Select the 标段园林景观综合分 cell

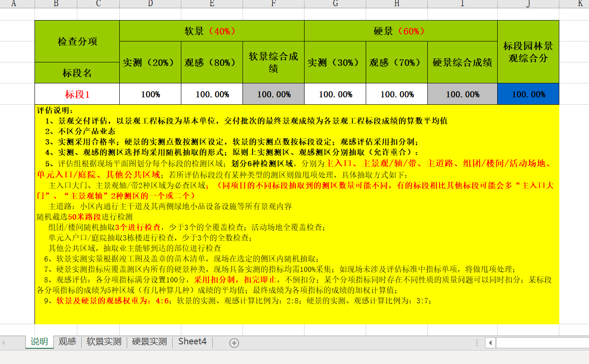tap(528, 52)
